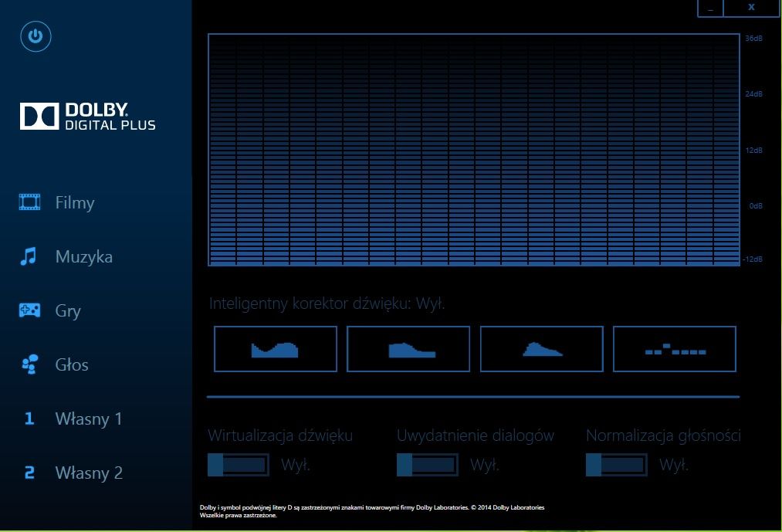
Task: Click the -12dB scale label
Action: tap(753, 259)
